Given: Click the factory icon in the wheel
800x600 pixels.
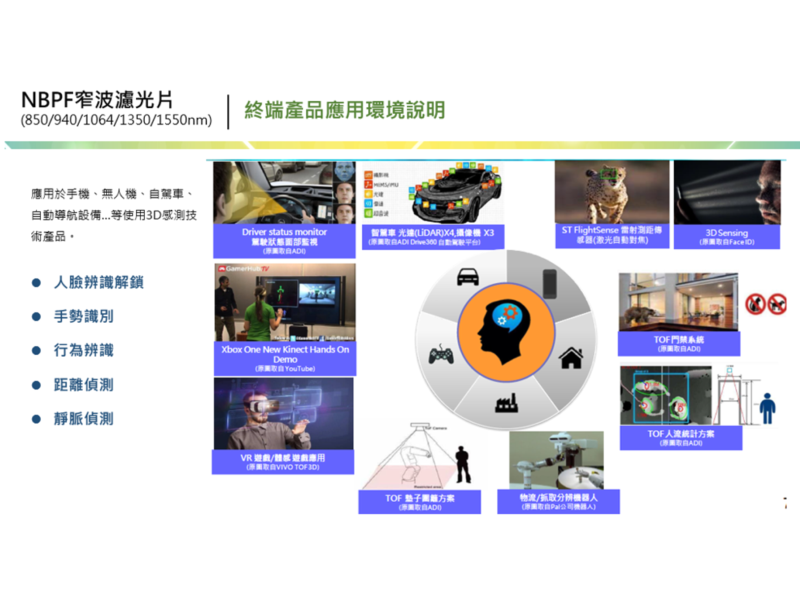Looking at the screenshot, I should tap(507, 405).
